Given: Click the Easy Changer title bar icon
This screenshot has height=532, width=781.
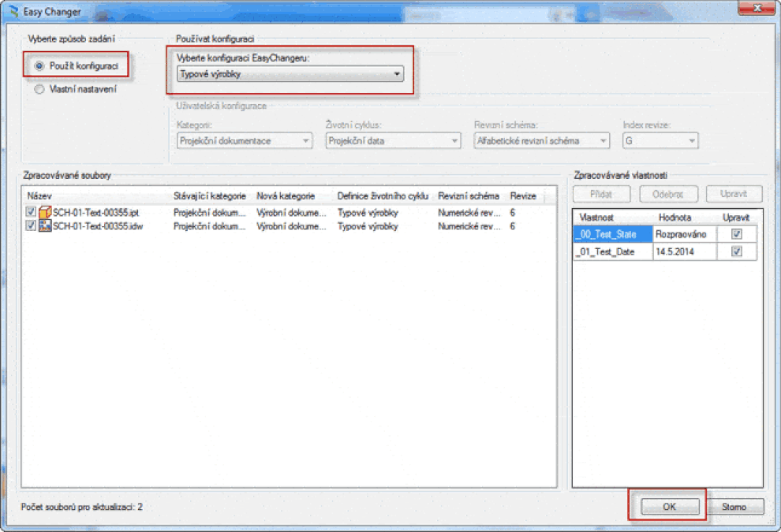Looking at the screenshot, I should pyautogui.click(x=13, y=11).
